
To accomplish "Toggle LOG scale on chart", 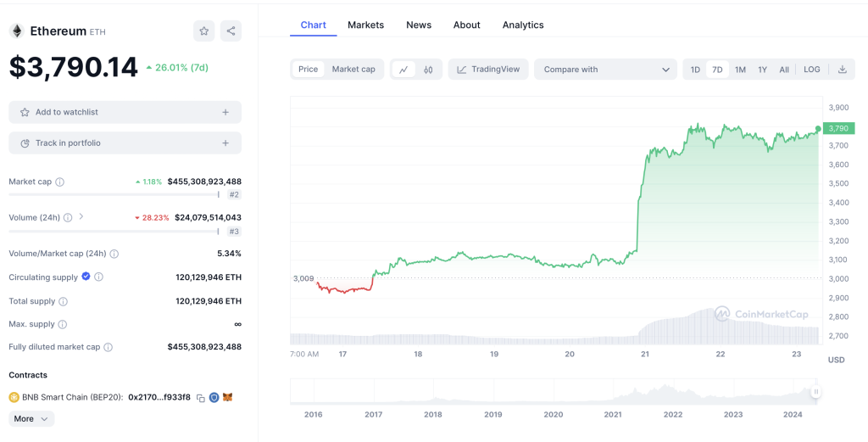I will click(811, 70).
